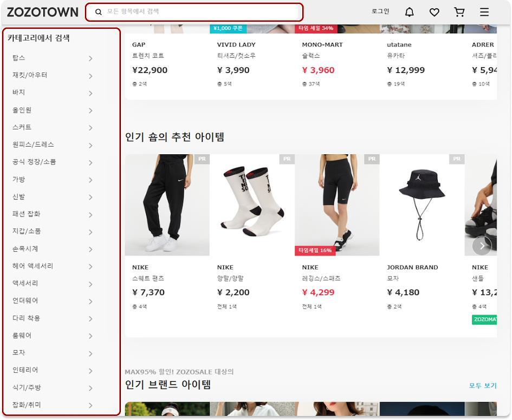This screenshot has width=512, height=420.
Task: Click the PR tag on sweat pants
Action: click(202, 159)
